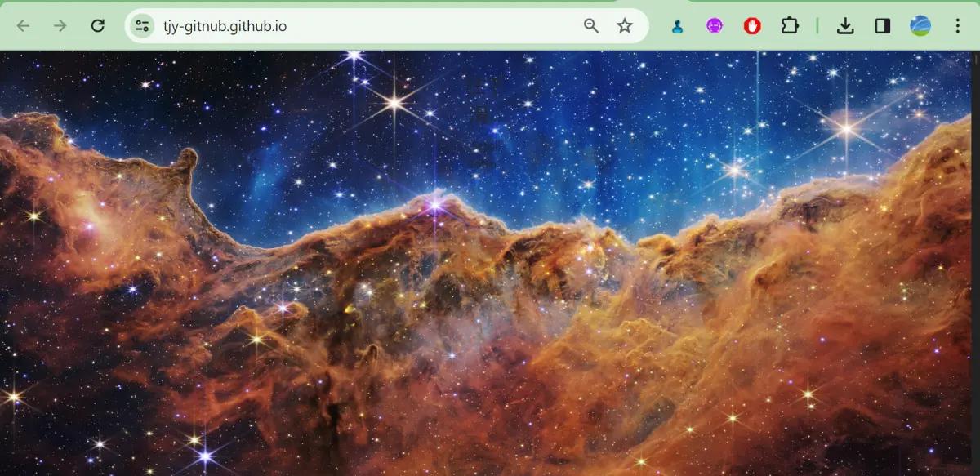The image size is (980, 476).
Task: Go back to the previous page
Action: click(23, 26)
